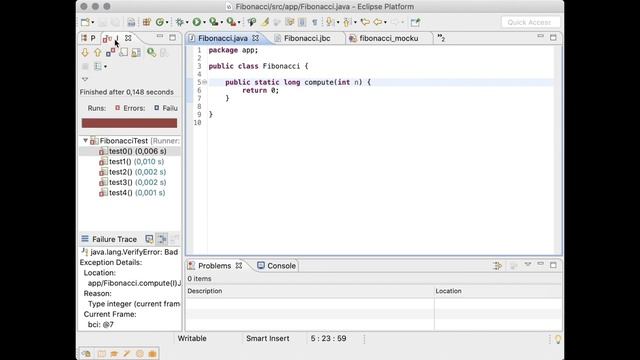Click the light bulb tip icon in status bar

click(x=558, y=339)
